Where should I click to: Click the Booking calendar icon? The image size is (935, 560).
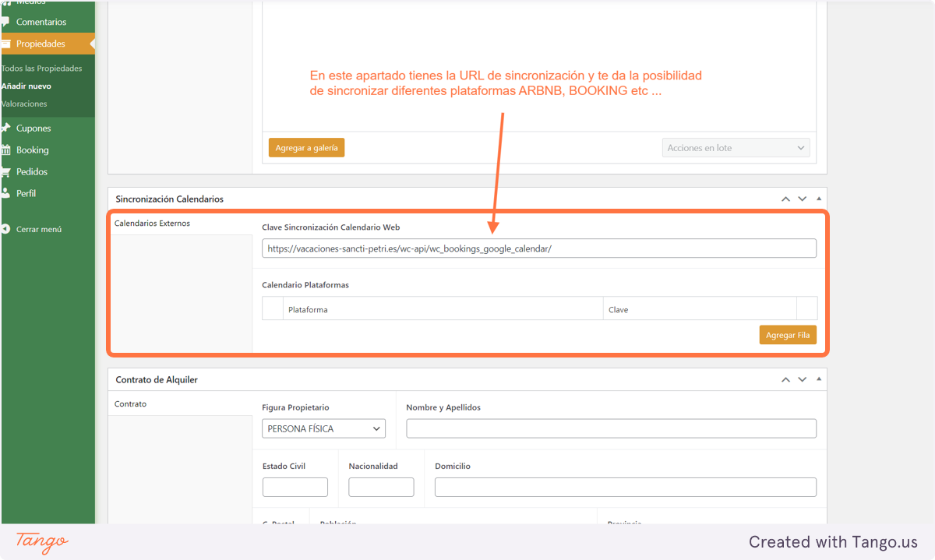click(5, 150)
